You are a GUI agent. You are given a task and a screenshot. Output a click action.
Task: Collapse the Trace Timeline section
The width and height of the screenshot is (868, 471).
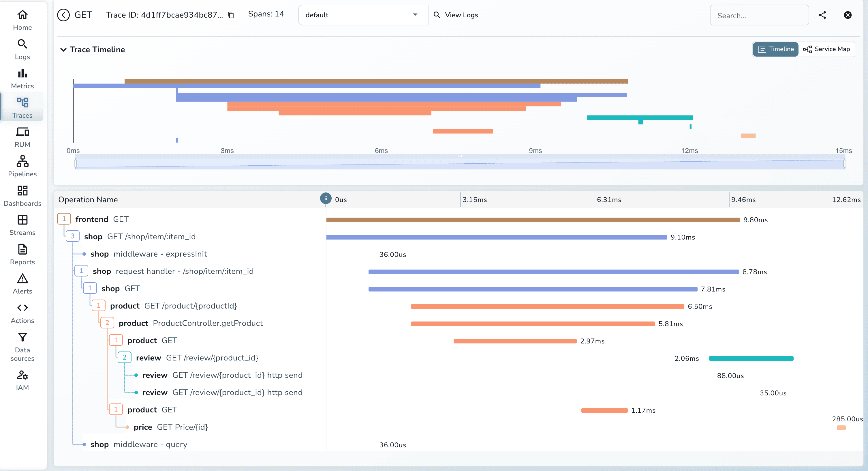(x=63, y=50)
